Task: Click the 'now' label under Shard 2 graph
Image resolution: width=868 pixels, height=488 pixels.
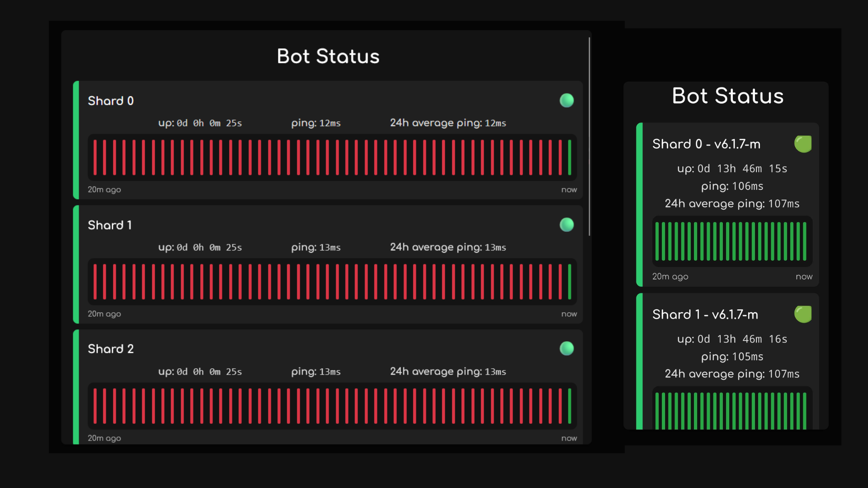Action: [x=569, y=438]
